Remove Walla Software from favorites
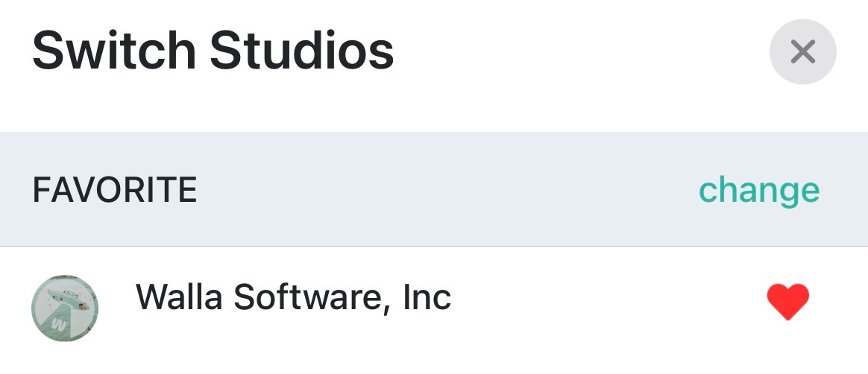 [787, 302]
